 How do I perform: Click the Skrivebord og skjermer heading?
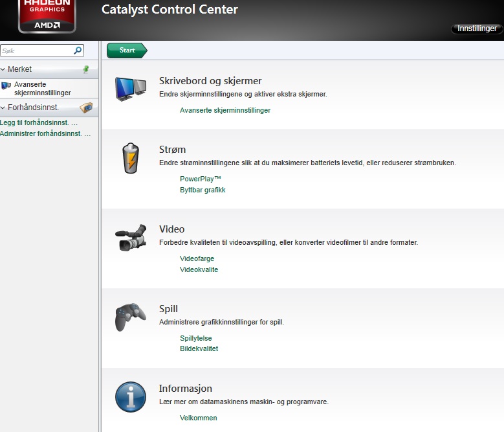click(210, 81)
